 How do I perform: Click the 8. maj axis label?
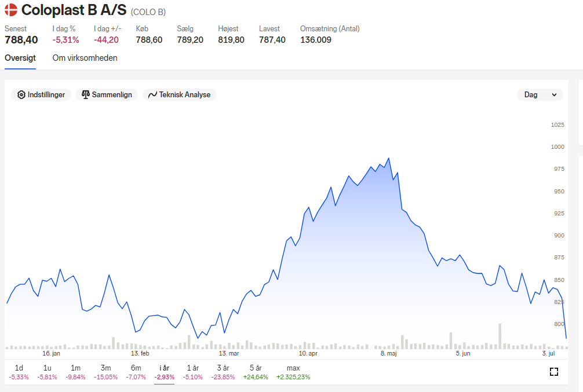388,353
